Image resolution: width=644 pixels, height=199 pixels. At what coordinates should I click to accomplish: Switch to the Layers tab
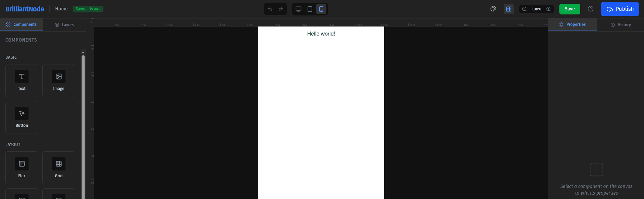64,25
